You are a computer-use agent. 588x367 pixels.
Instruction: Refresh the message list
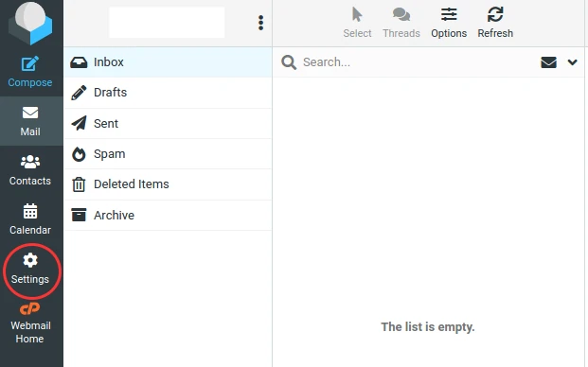[x=495, y=24]
